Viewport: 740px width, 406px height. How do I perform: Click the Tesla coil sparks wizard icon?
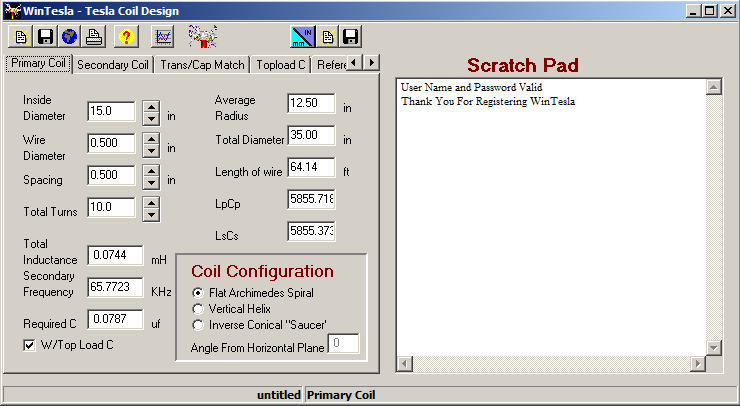pos(203,36)
